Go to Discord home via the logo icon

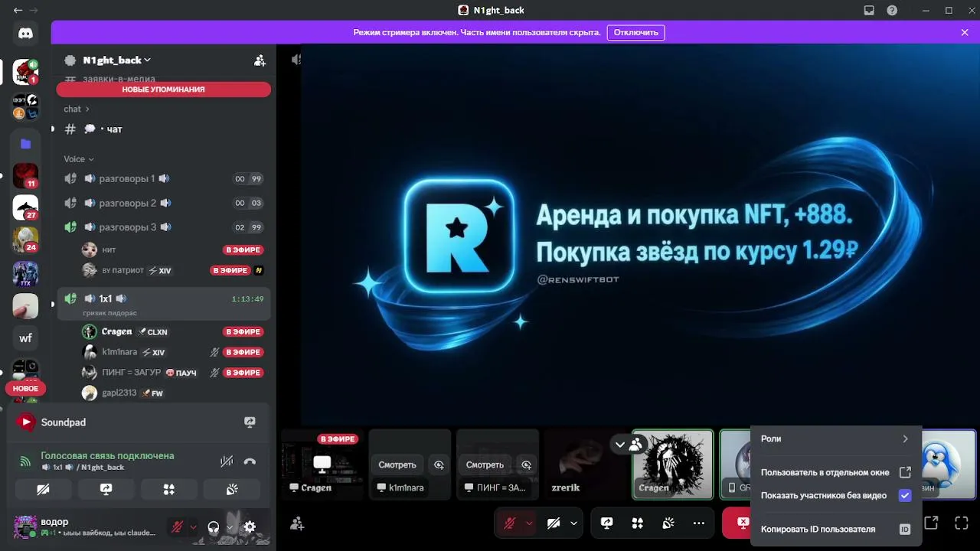(25, 33)
